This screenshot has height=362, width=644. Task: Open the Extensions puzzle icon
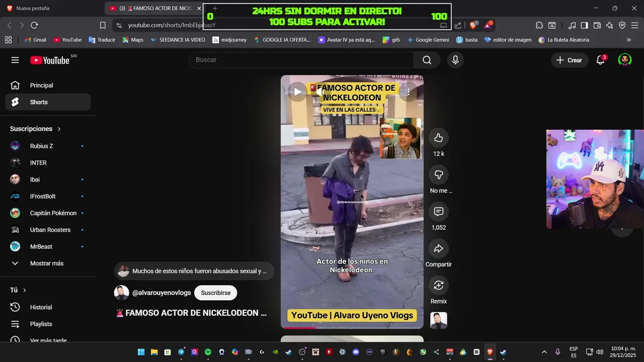539,25
